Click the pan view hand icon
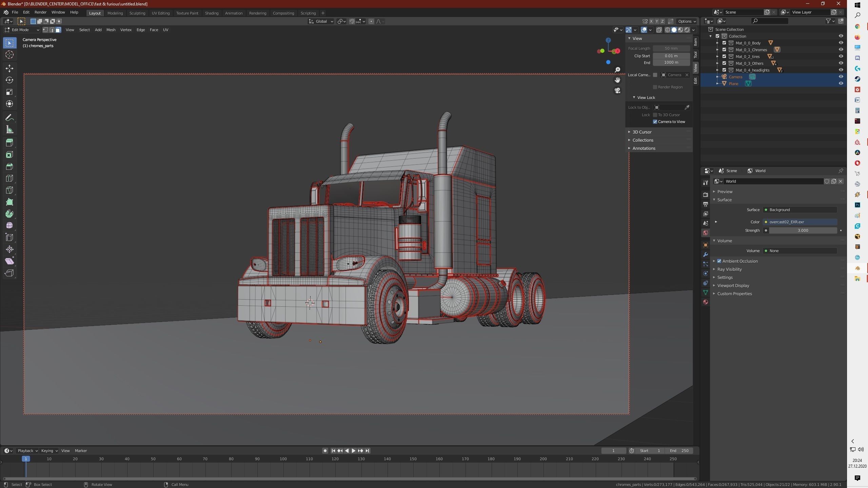 [617, 80]
